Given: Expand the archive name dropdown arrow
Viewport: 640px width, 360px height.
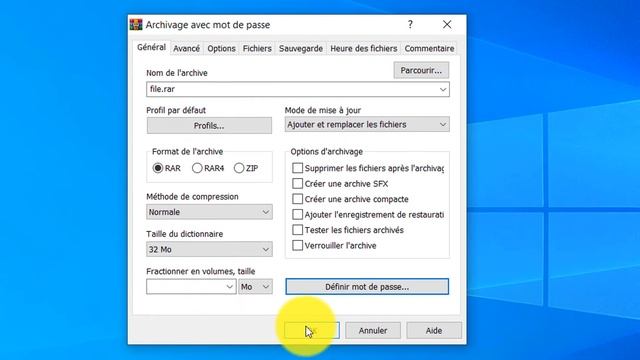Looking at the screenshot, I should 443,89.
